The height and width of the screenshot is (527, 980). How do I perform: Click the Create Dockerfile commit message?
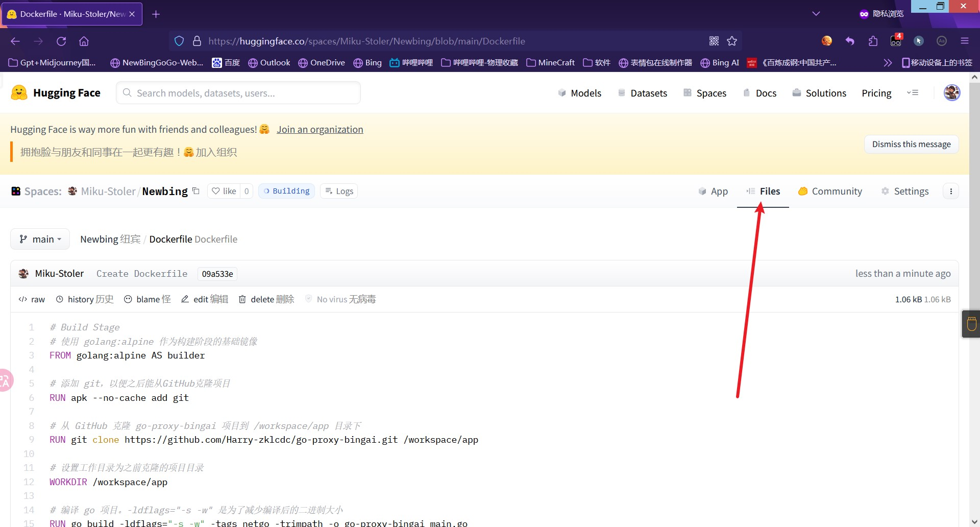click(142, 274)
